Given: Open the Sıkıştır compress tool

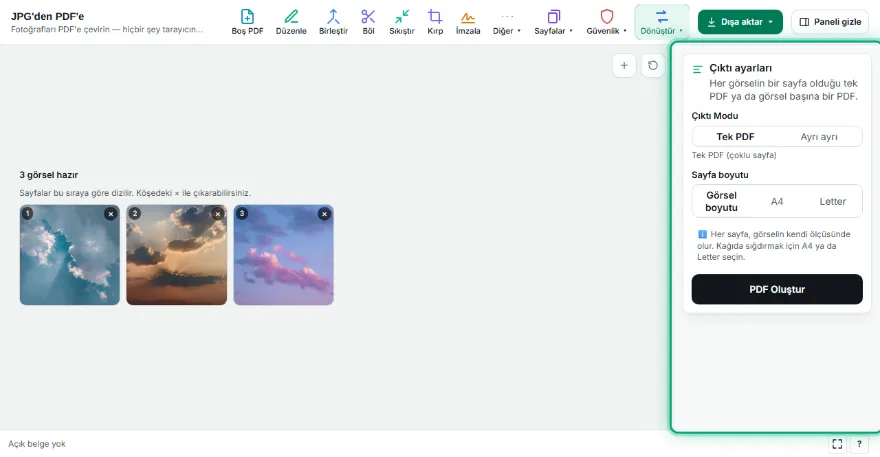Looking at the screenshot, I should (x=402, y=22).
